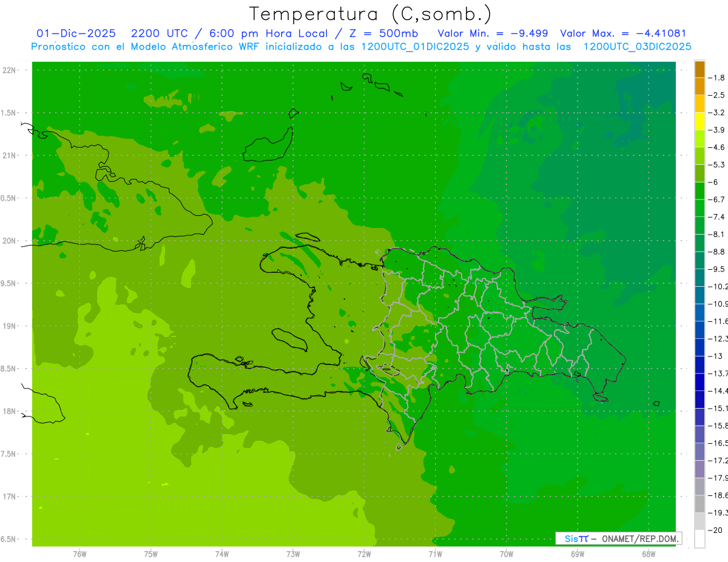The height and width of the screenshot is (562, 728).
Task: Click the '19N' latitude axis label
Action: pyautogui.click(x=9, y=326)
